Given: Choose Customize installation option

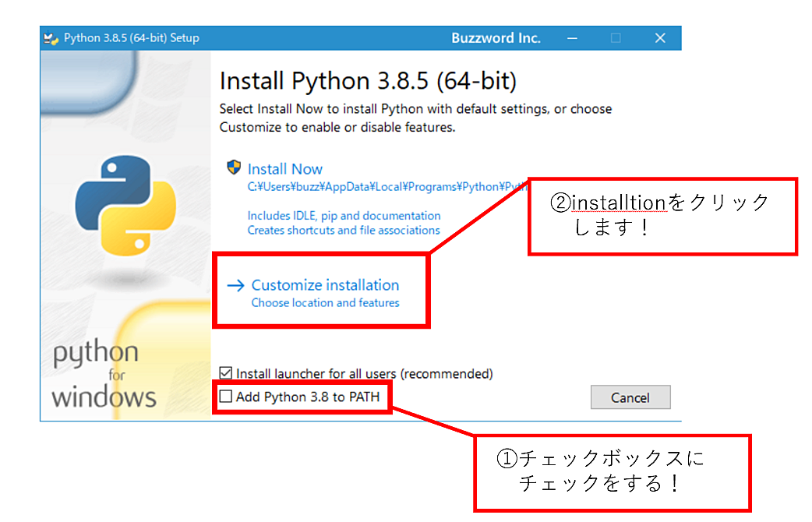Looking at the screenshot, I should pos(325,285).
